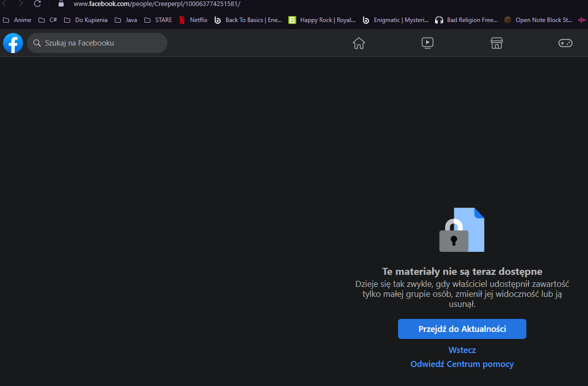
Task: Click the browser forward arrow
Action: pos(21,4)
